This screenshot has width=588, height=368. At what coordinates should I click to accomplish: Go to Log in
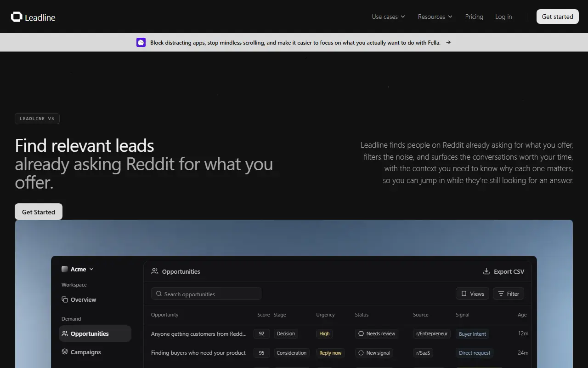click(x=503, y=17)
